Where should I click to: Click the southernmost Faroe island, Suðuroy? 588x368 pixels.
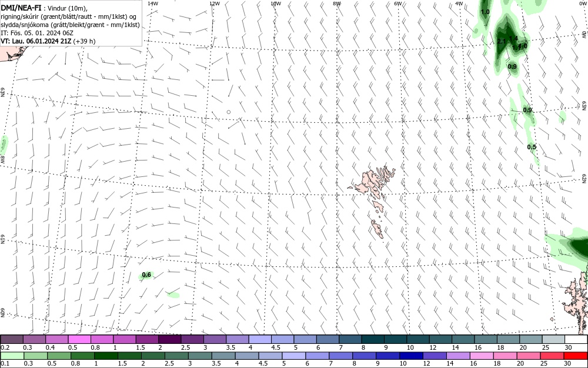377,229
